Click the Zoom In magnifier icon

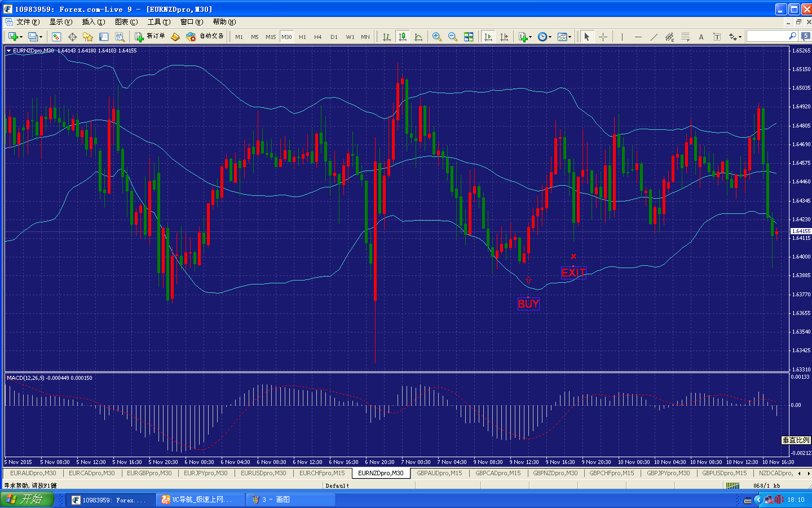tap(437, 37)
